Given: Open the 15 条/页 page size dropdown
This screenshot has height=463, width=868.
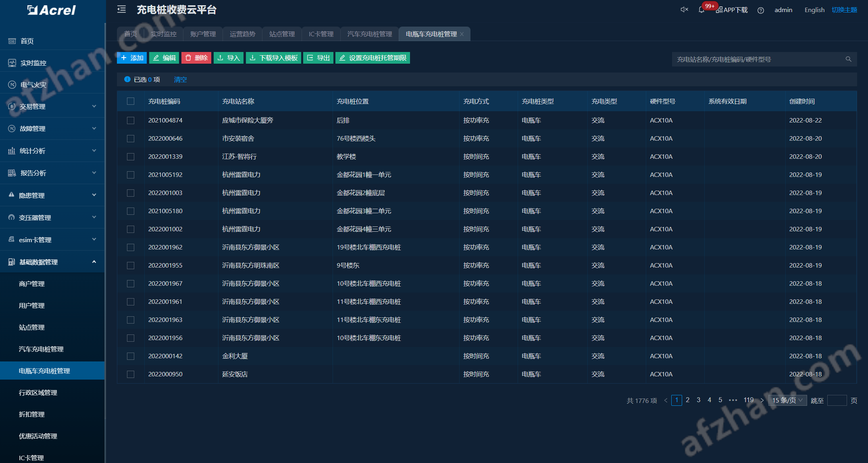Looking at the screenshot, I should click(787, 400).
